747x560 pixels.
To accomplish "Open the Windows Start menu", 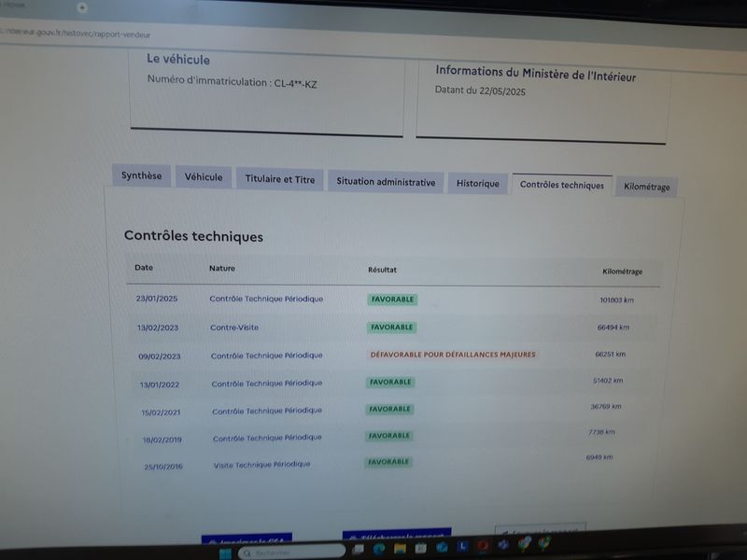I will coord(225,553).
